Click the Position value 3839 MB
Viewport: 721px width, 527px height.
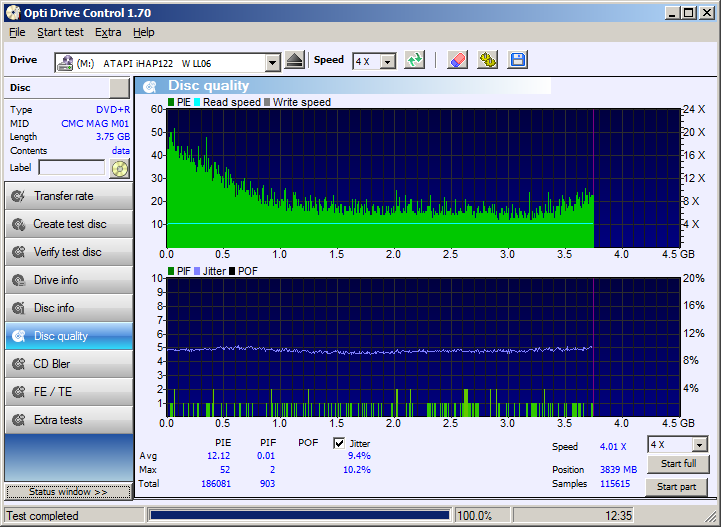coord(618,470)
